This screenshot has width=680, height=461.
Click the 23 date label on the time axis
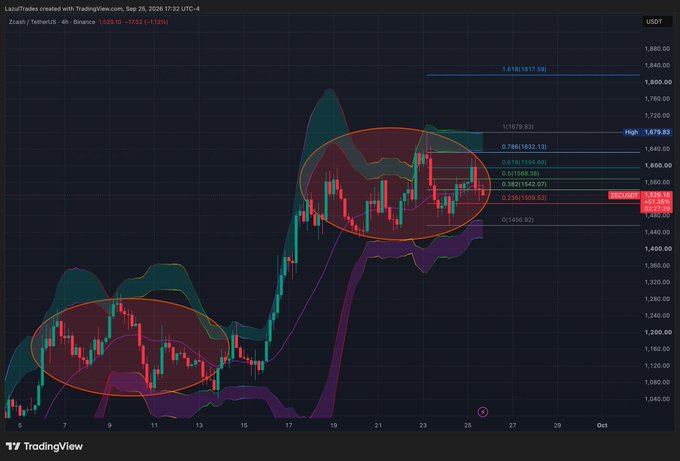point(423,425)
